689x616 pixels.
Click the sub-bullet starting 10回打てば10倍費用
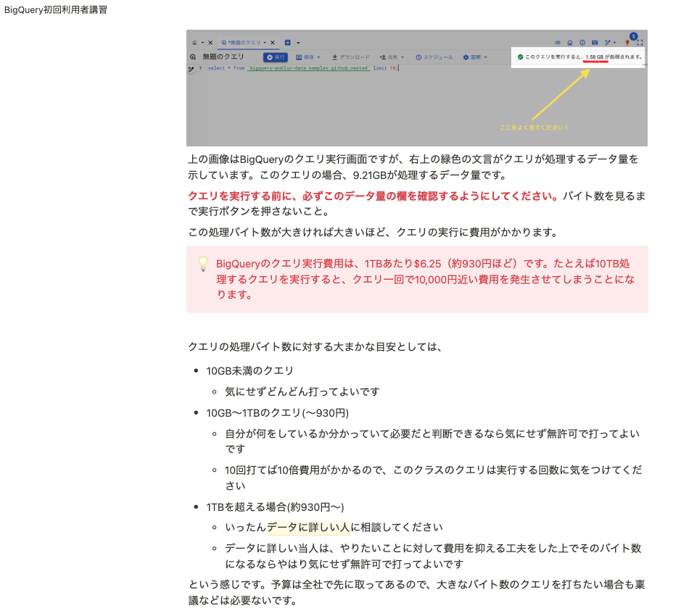pyautogui.click(x=433, y=478)
